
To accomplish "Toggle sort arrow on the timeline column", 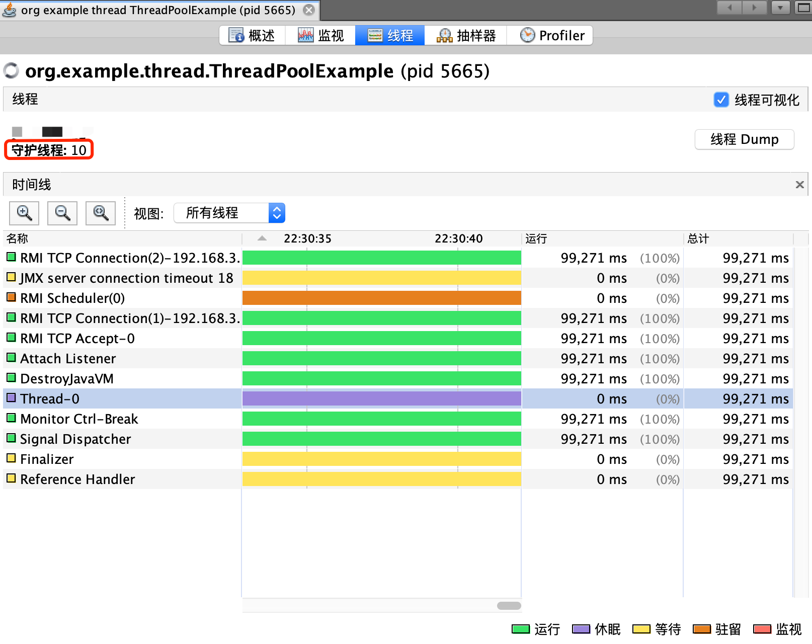I will tap(262, 238).
